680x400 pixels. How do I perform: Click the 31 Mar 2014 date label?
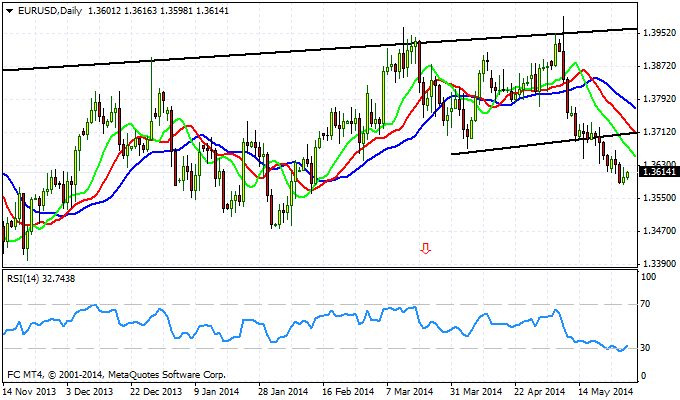pos(476,391)
